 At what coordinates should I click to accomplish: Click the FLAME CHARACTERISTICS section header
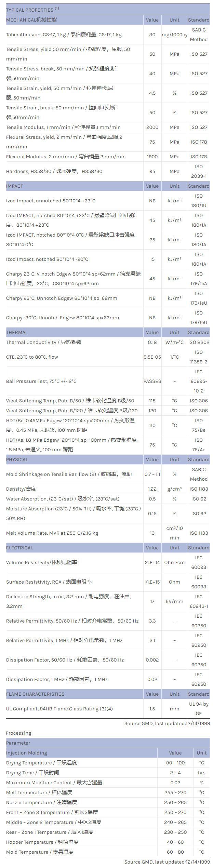(x=35, y=694)
